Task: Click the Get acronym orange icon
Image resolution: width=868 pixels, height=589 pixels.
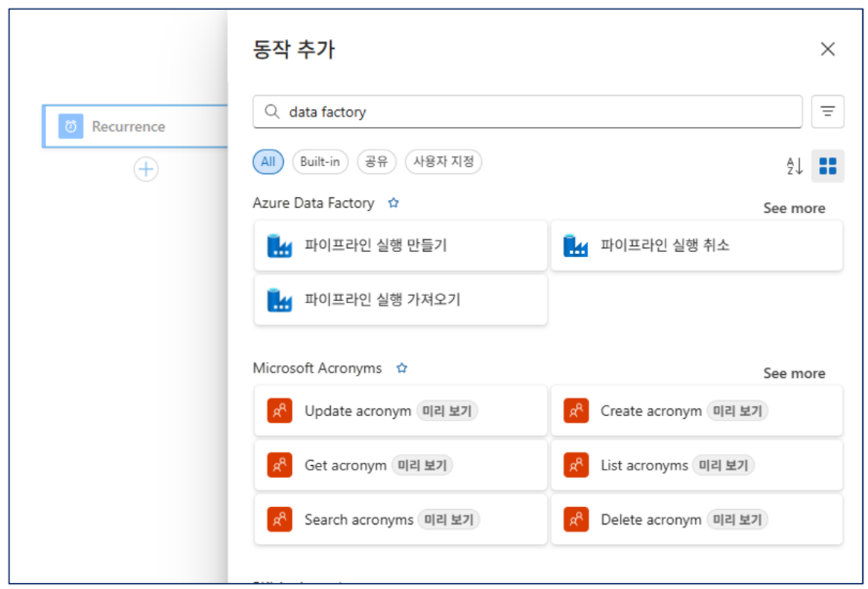Action: tap(279, 465)
